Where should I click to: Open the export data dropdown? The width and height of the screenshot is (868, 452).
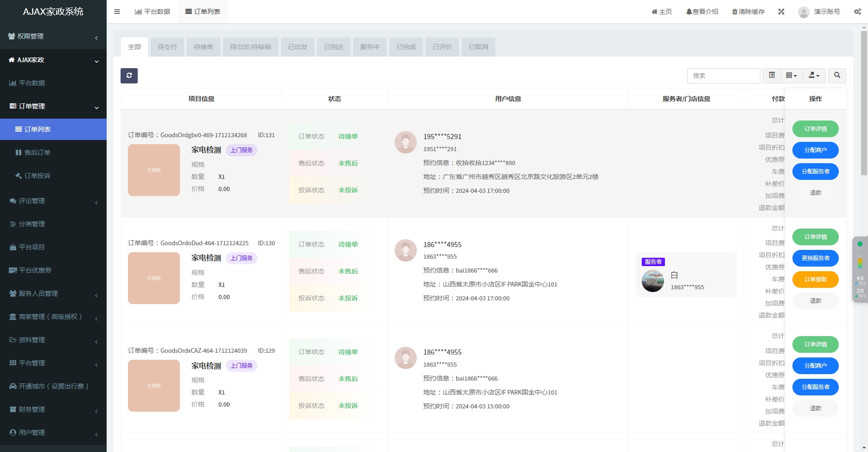tap(814, 76)
